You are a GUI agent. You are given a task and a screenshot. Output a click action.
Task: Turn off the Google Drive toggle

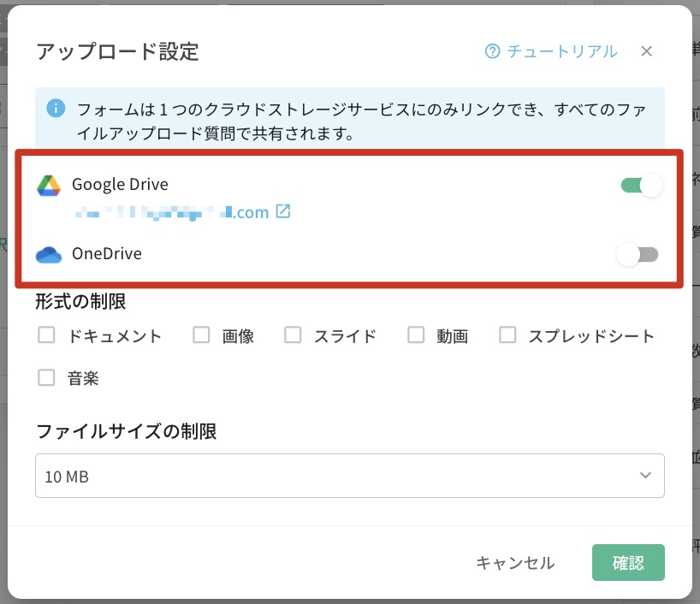pyautogui.click(x=641, y=185)
